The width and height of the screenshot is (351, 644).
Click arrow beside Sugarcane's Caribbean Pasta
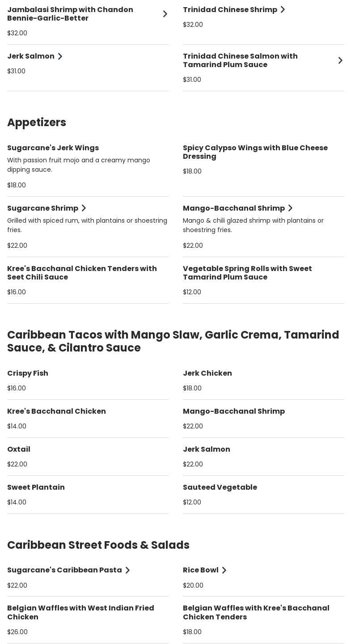(127, 570)
